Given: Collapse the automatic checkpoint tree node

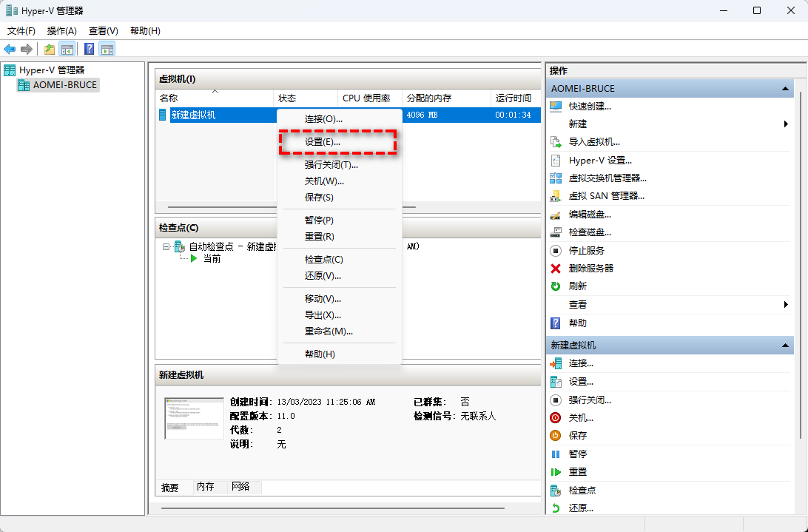Looking at the screenshot, I should point(166,248).
